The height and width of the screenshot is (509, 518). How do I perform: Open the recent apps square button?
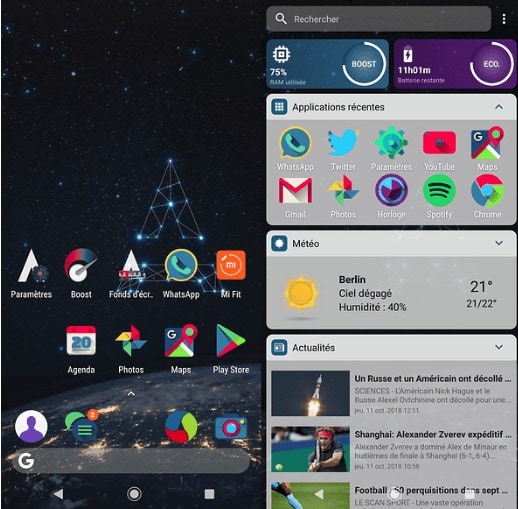point(209,494)
